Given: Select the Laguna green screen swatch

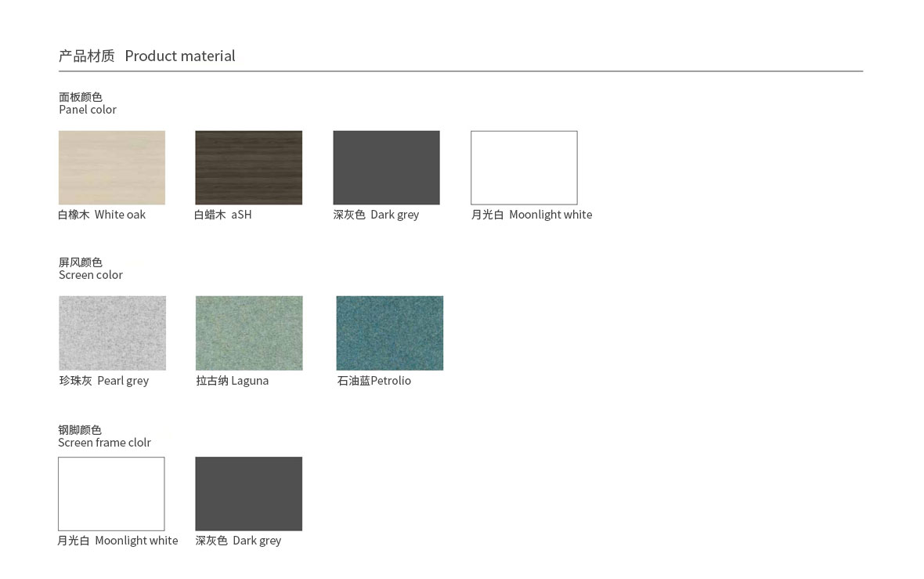Looking at the screenshot, I should pyautogui.click(x=249, y=333).
